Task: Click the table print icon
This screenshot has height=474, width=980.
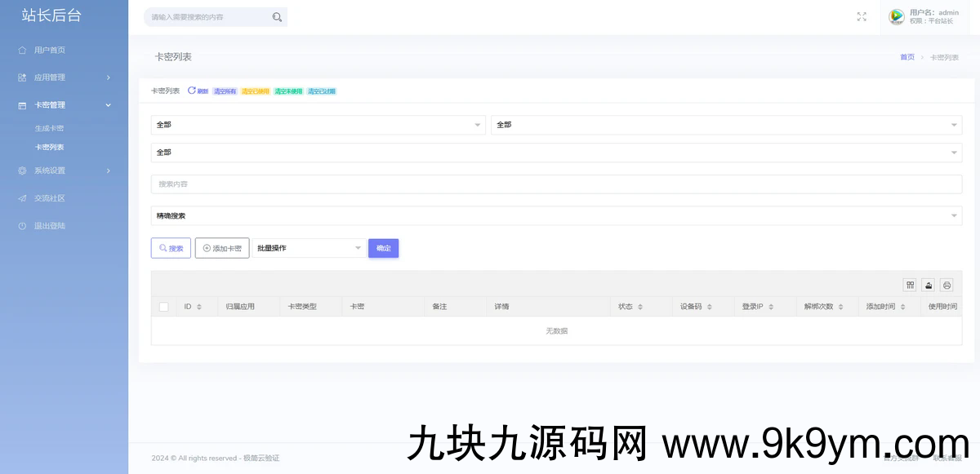Action: tap(947, 285)
